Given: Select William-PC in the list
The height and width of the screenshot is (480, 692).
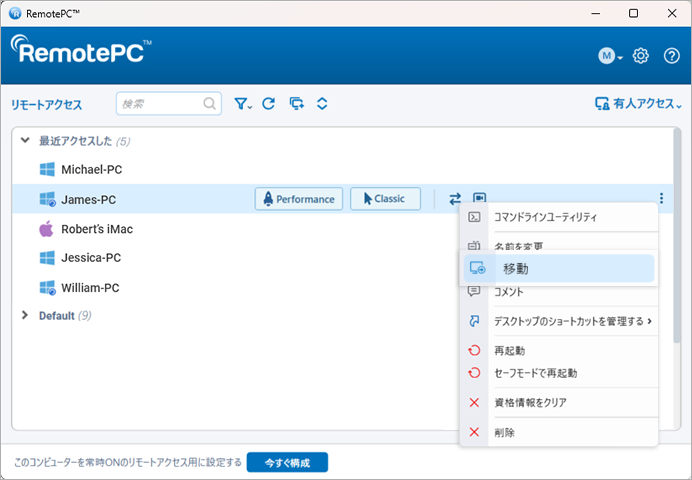Looking at the screenshot, I should point(90,288).
